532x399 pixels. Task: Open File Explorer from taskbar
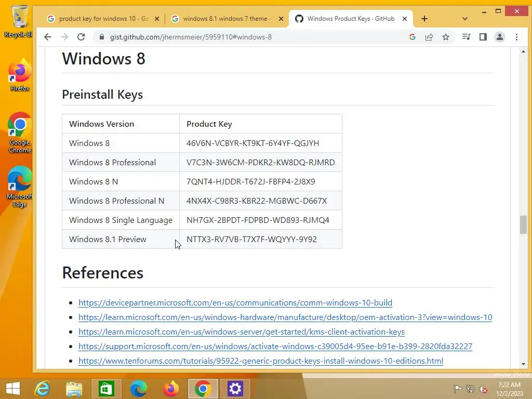[x=74, y=389]
